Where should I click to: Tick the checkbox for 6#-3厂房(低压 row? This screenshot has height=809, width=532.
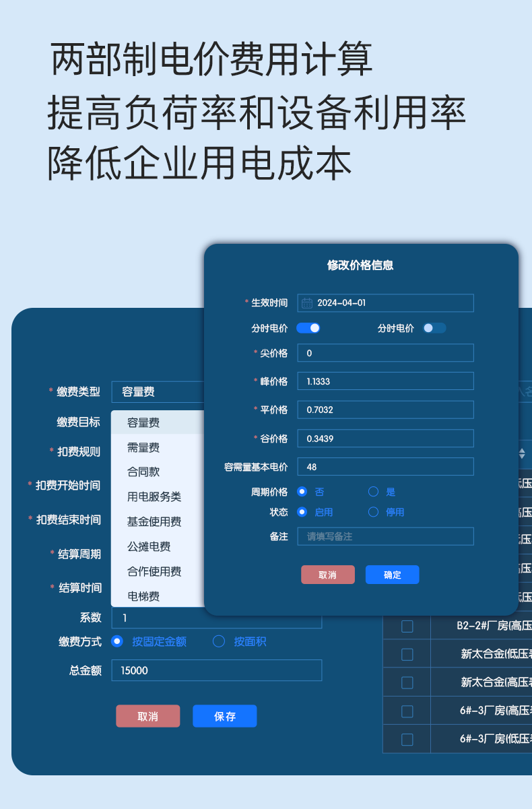point(407,739)
